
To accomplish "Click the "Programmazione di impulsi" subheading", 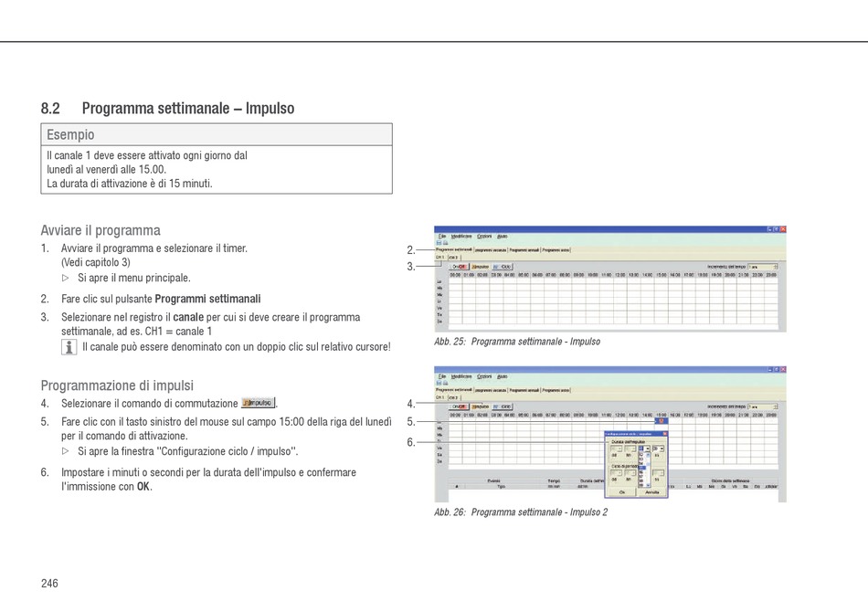I will [117, 385].
